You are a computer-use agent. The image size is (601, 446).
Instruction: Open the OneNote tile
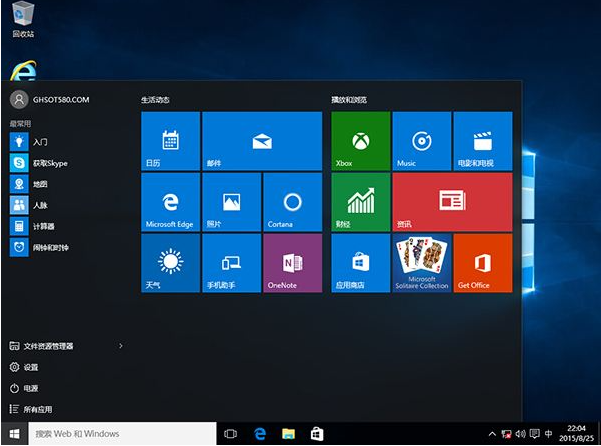tap(292, 263)
